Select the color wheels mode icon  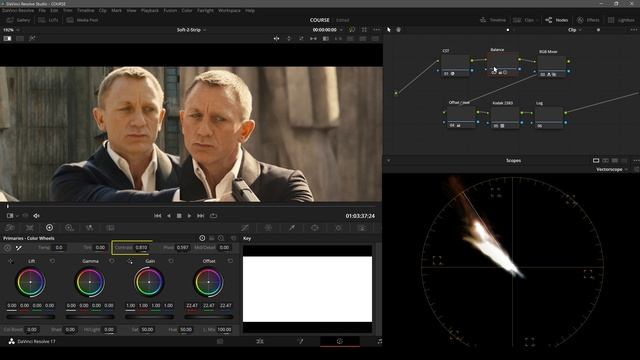(202, 238)
